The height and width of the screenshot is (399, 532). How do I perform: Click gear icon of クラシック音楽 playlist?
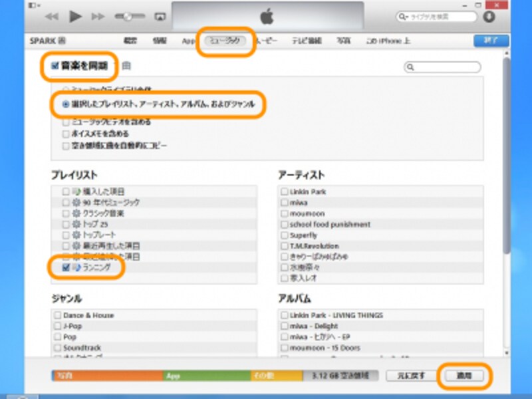click(76, 213)
